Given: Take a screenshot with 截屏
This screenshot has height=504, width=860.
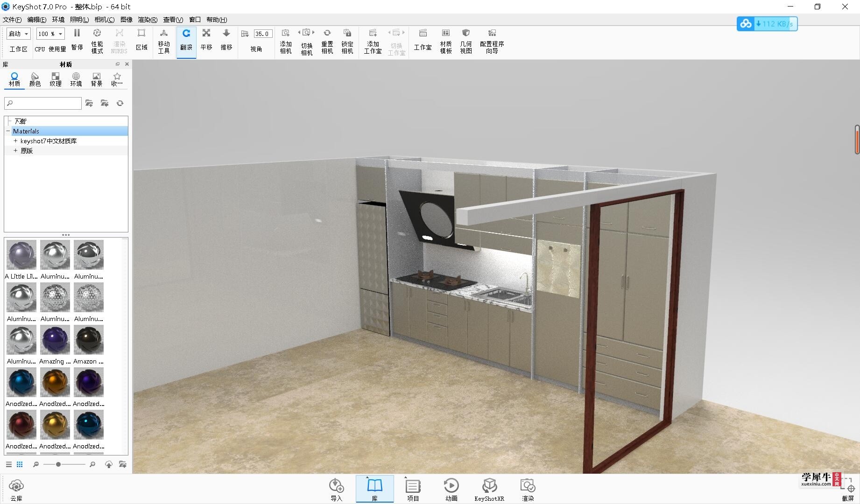Looking at the screenshot, I should coord(848,490).
